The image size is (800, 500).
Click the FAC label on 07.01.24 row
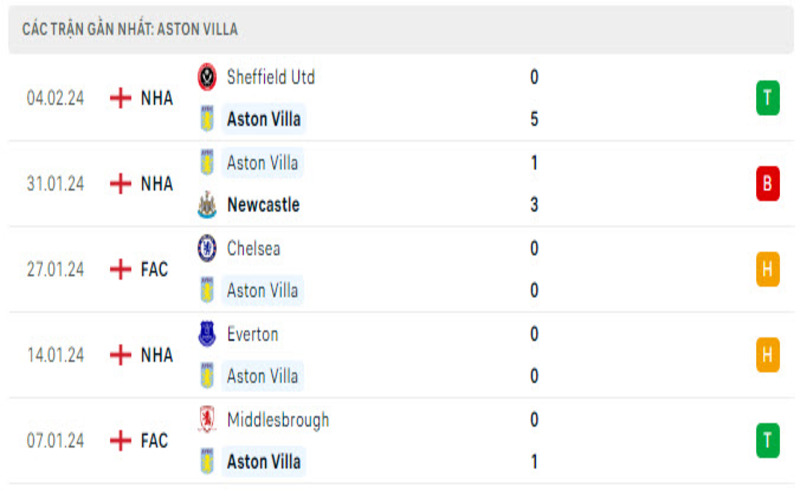[154, 440]
